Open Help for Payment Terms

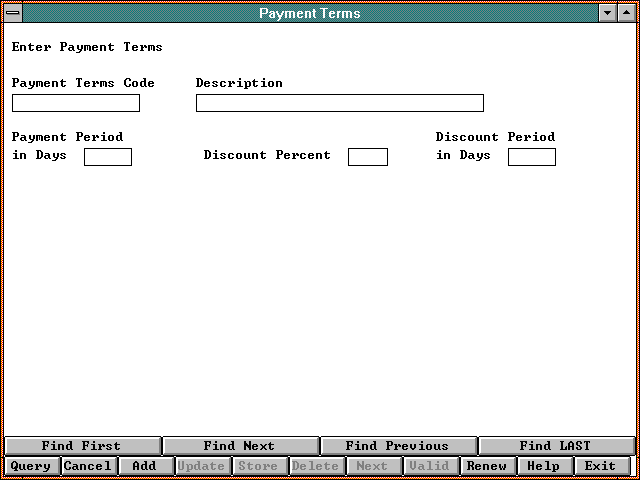(x=544, y=466)
